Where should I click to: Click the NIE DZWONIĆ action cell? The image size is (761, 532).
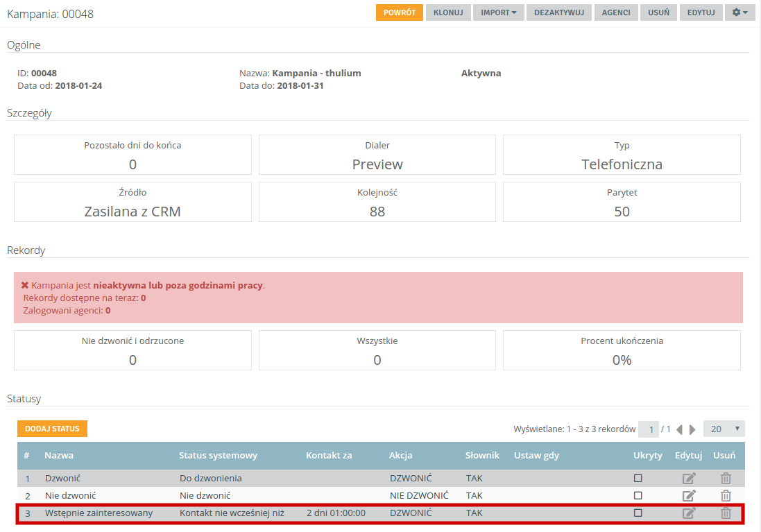point(419,496)
